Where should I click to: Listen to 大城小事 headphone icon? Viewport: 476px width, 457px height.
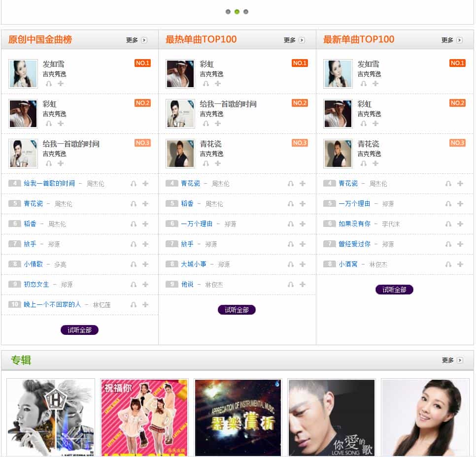(291, 264)
